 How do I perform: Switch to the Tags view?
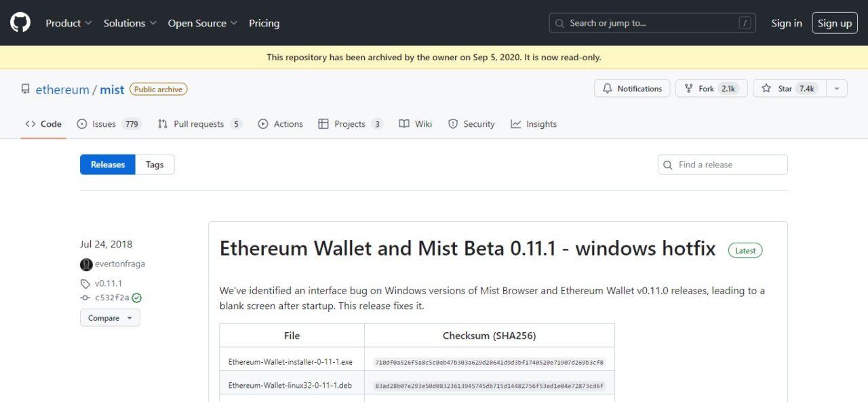[x=155, y=165]
